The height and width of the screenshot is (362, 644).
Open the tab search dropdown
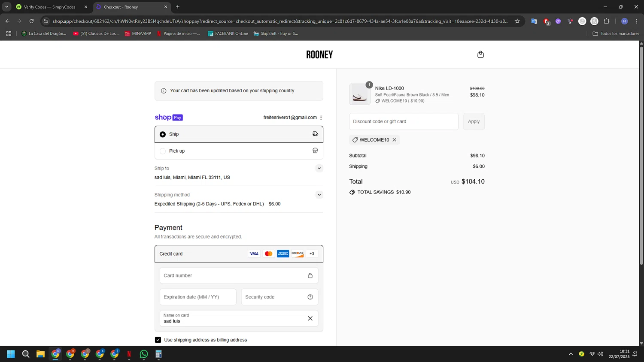pos(6,7)
